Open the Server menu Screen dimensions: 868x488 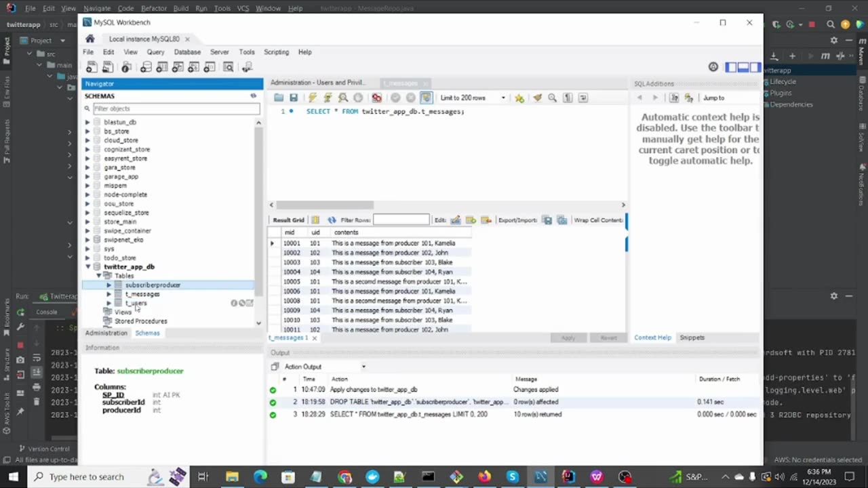219,52
